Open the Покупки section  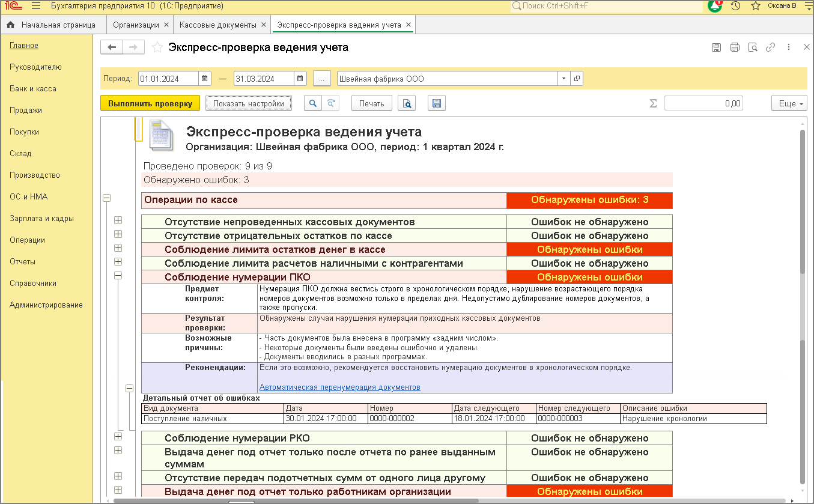24,132
